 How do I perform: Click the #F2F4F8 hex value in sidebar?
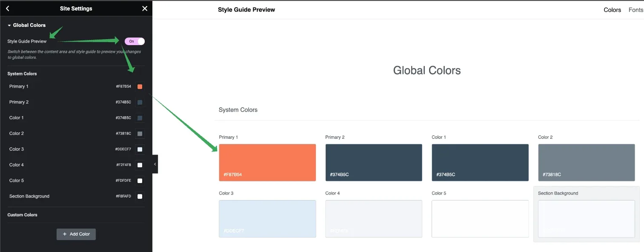coord(123,165)
